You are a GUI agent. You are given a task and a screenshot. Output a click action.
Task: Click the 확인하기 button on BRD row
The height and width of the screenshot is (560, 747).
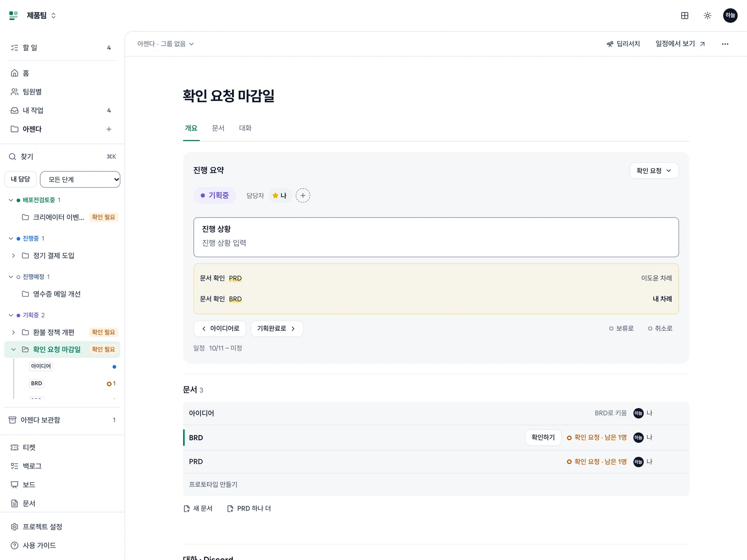[543, 438]
